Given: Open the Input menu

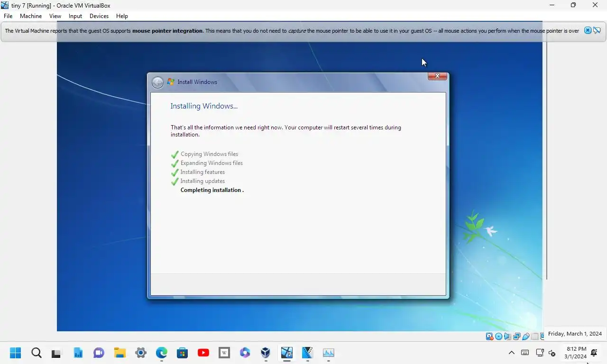Looking at the screenshot, I should [x=75, y=16].
